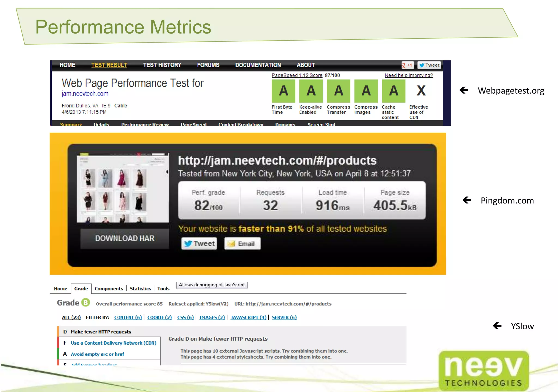
Task: Open the TEST HISTORY menu item
Action: coord(162,65)
